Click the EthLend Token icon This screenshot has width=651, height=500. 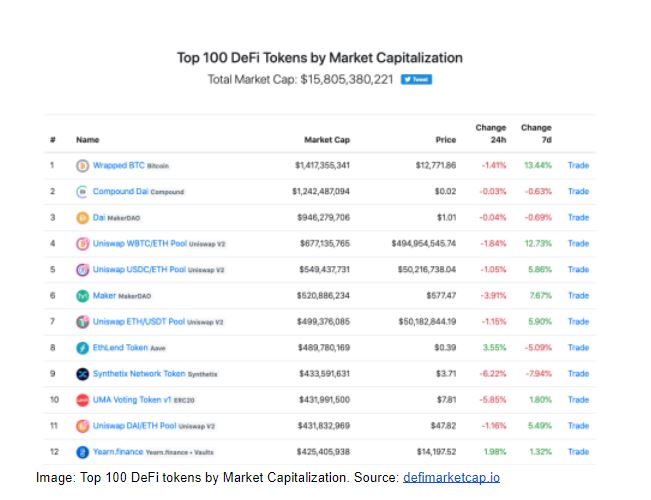[82, 347]
